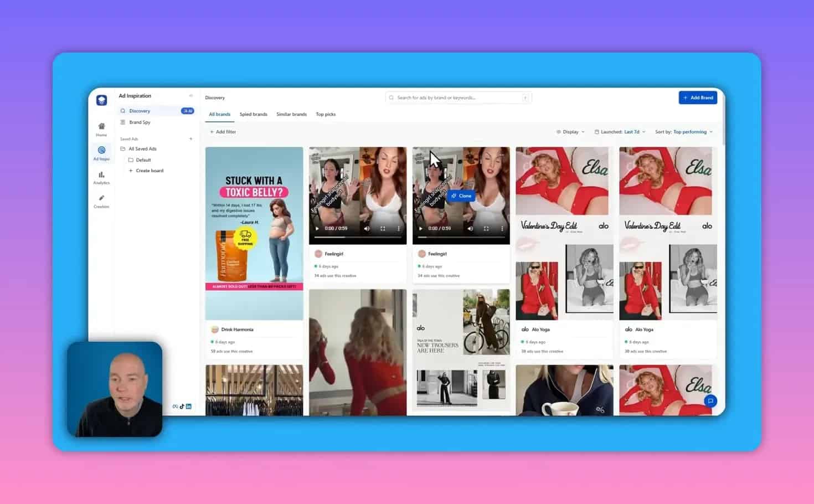Play the Feelingirl video showing the Clone button
This screenshot has height=504, width=814.
(421, 228)
